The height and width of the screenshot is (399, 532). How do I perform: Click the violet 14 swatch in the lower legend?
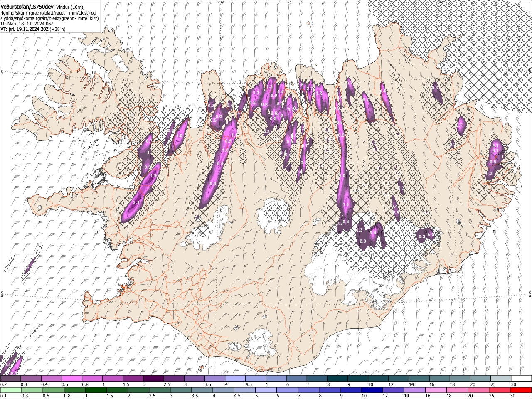point(415,390)
